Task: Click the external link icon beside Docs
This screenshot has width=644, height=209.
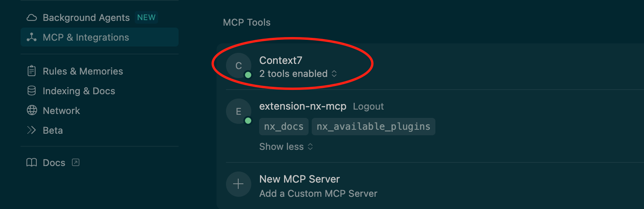Action: (x=76, y=162)
